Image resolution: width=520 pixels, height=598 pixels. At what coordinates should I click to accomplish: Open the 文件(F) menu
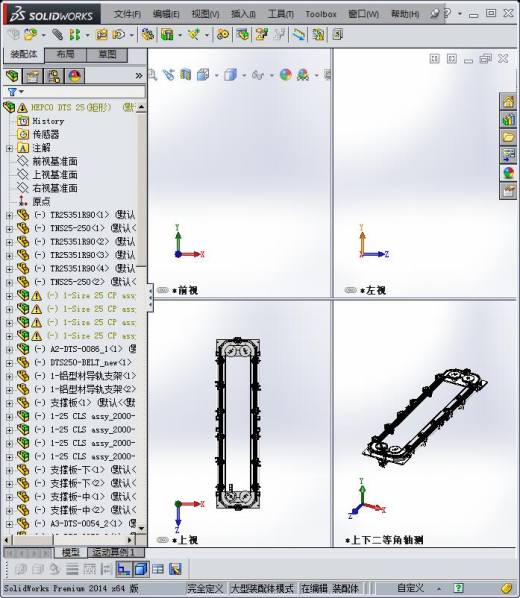tap(127, 14)
